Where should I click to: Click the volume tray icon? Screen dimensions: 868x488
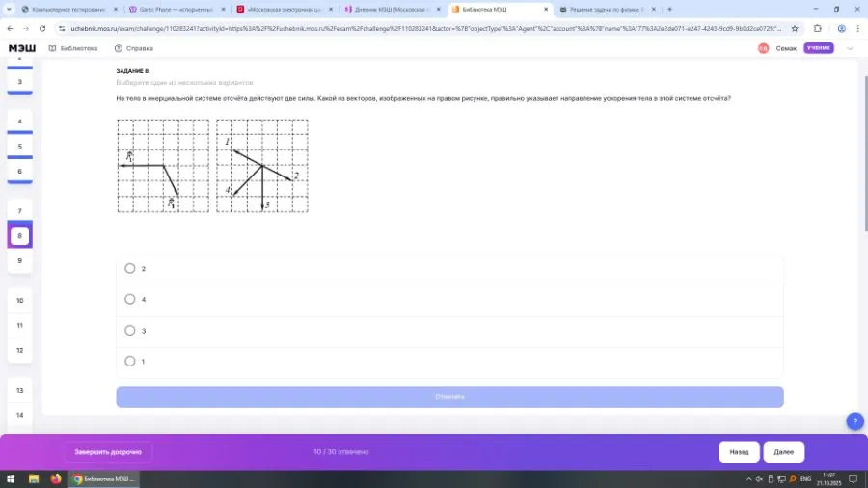[759, 479]
